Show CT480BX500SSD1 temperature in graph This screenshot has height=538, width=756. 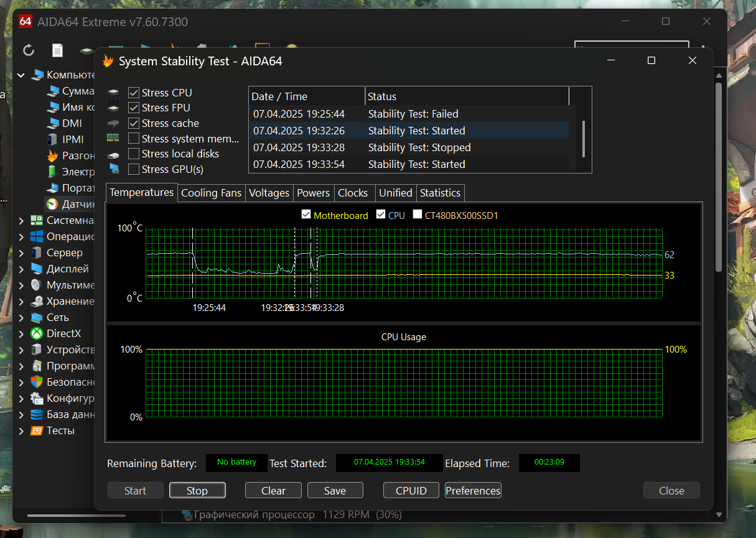pyautogui.click(x=417, y=215)
